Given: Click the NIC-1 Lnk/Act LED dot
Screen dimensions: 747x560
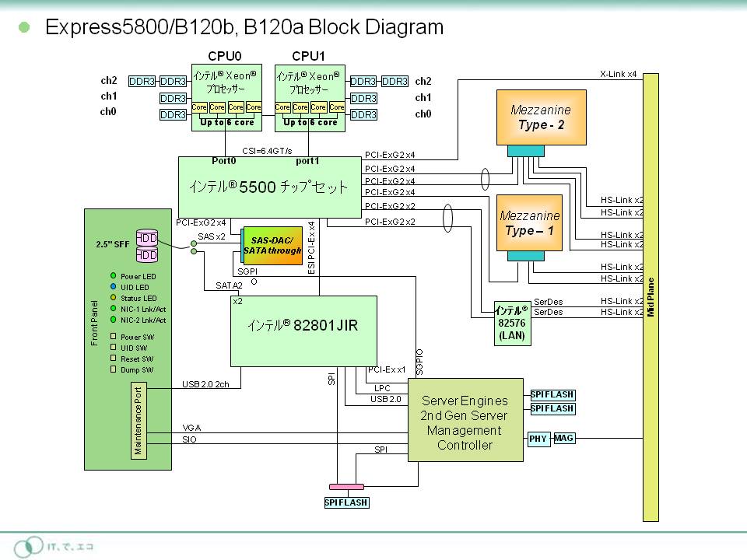Looking at the screenshot, I should pos(114,309).
